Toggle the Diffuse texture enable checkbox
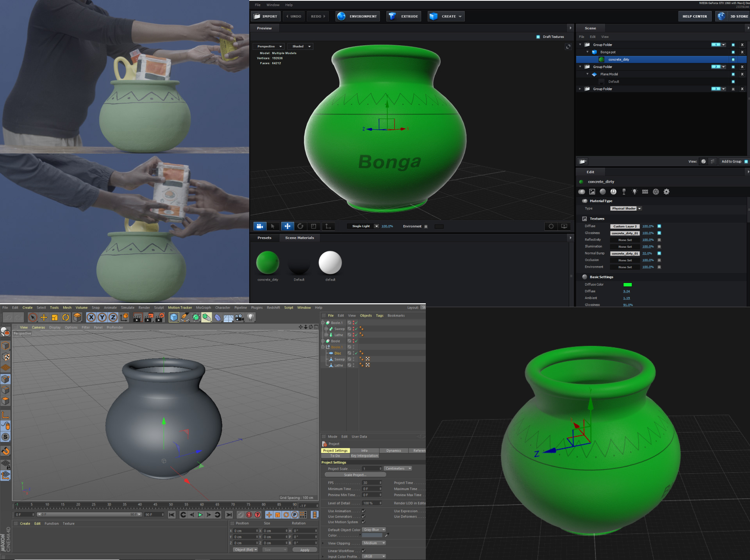This screenshot has width=750, height=560. click(659, 226)
